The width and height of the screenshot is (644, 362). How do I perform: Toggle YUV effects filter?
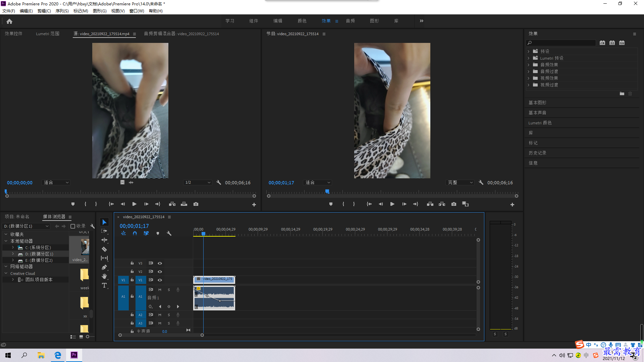click(622, 43)
